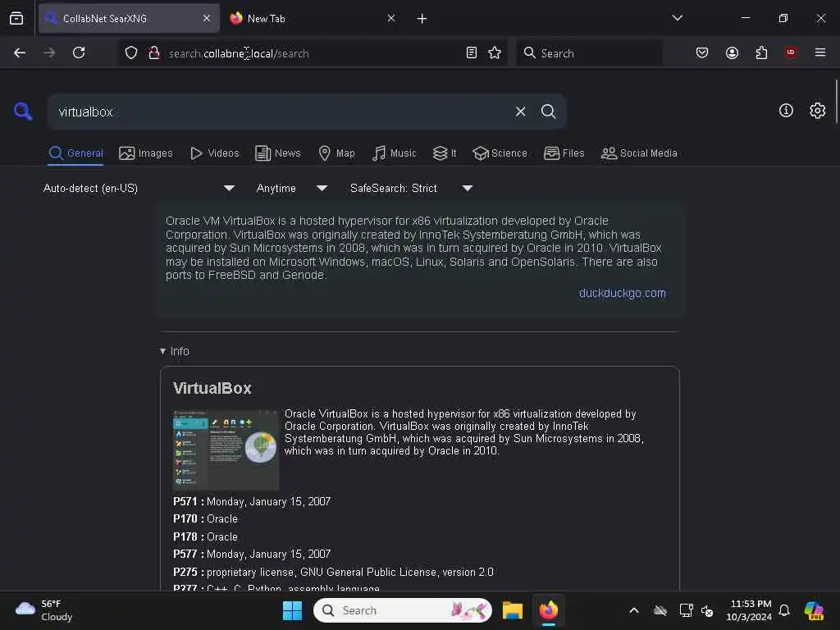The image size is (840, 630).
Task: Click the P275 proprietary license row
Action: (333, 572)
